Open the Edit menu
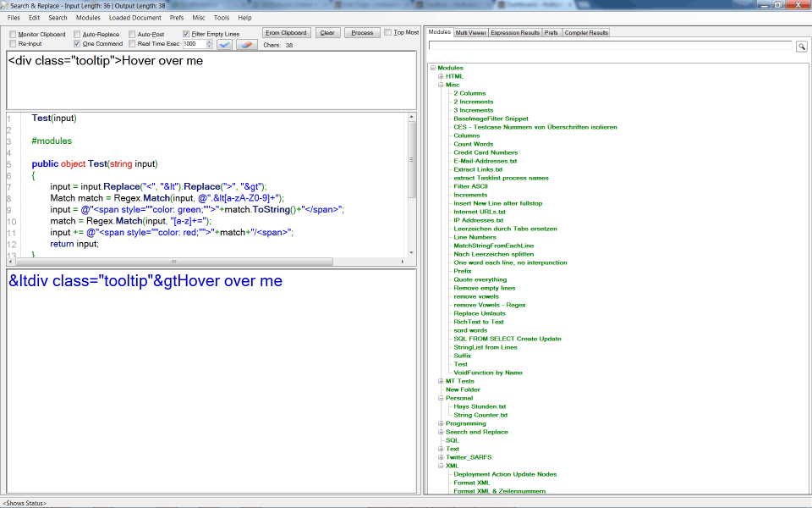The height and width of the screenshot is (508, 812). tap(34, 18)
